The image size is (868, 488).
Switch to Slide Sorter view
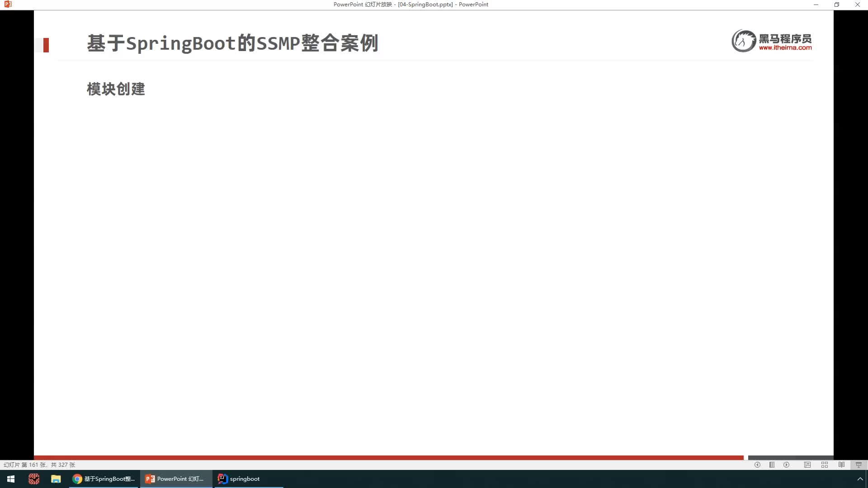pyautogui.click(x=825, y=465)
